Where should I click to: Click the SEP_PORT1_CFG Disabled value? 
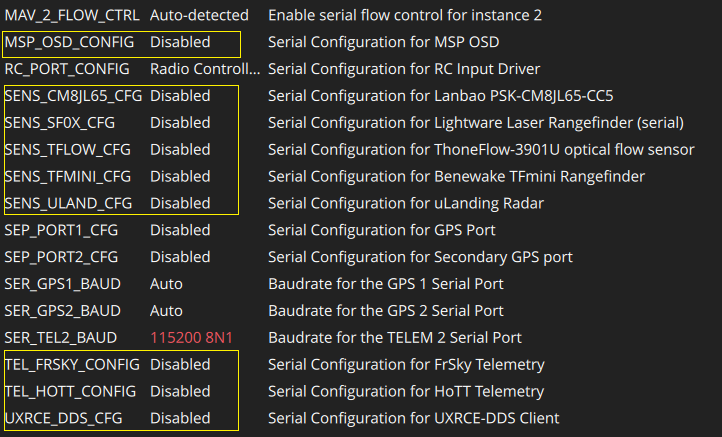pos(180,230)
